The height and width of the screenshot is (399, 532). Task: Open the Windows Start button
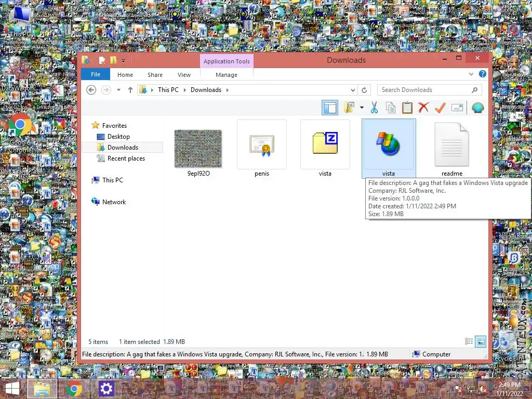12,389
